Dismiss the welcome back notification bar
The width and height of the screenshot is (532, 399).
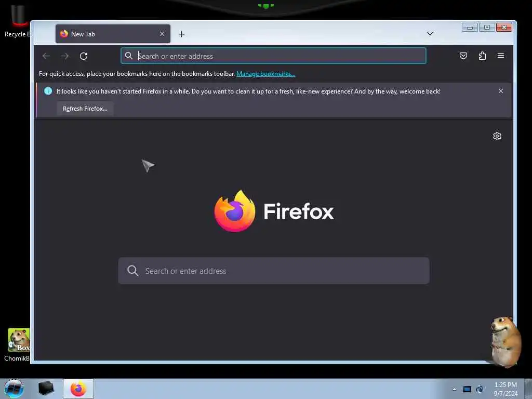[x=501, y=91]
